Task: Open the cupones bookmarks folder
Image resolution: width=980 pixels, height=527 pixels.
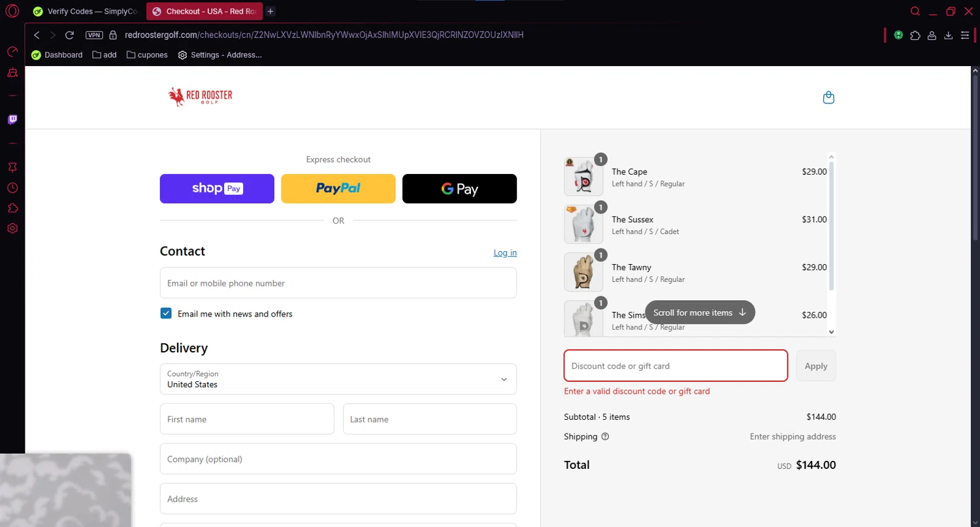Action: pos(147,55)
